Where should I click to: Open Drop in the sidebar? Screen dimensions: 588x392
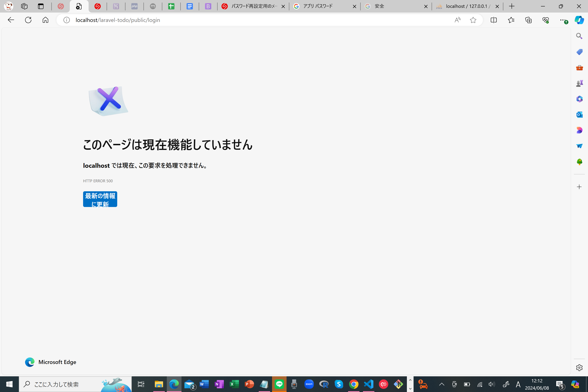click(579, 146)
